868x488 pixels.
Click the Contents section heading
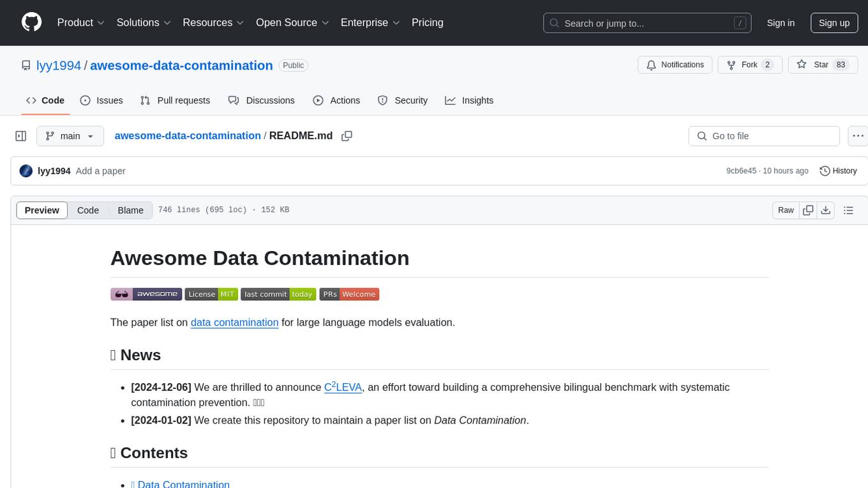pos(149,453)
